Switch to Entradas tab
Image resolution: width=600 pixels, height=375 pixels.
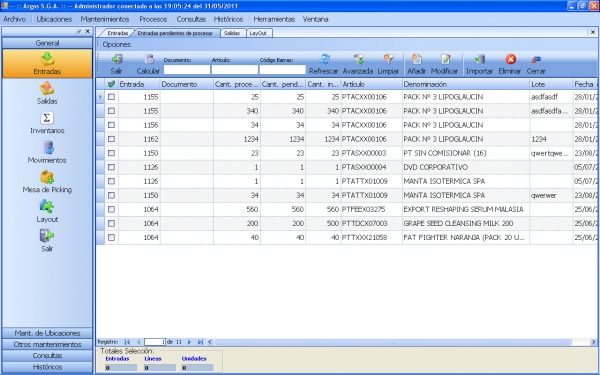click(117, 33)
